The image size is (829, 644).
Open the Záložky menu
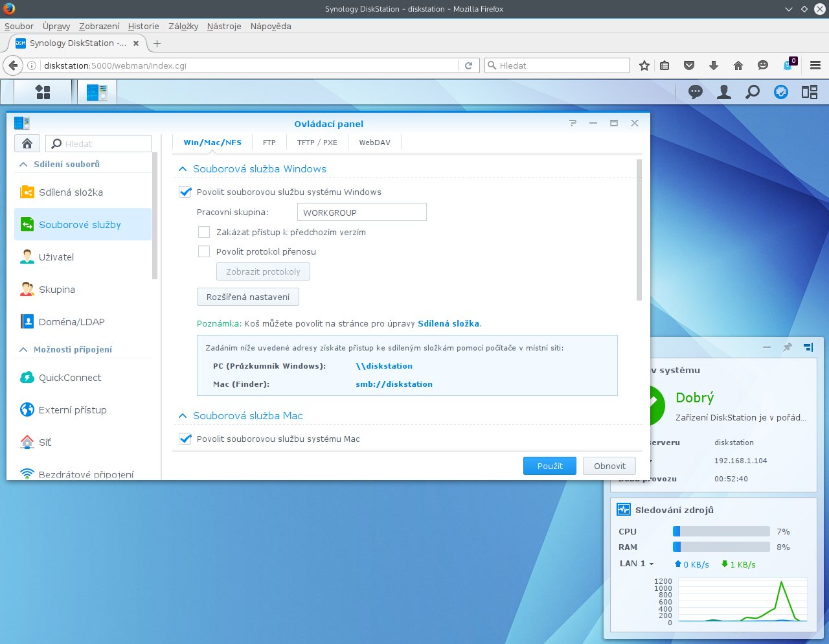coord(183,27)
